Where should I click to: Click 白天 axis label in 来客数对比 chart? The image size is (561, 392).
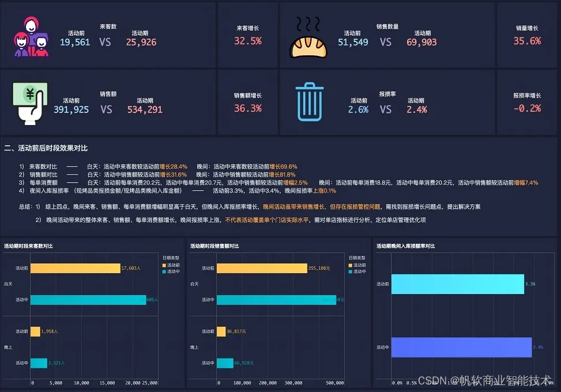point(8,284)
